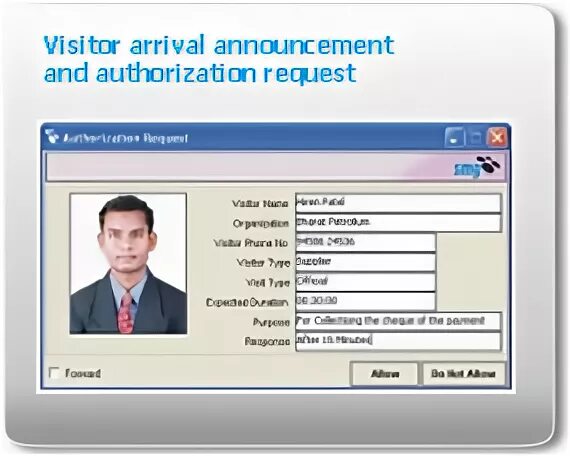
Task: Click the Do Not Allow button
Action: [463, 373]
